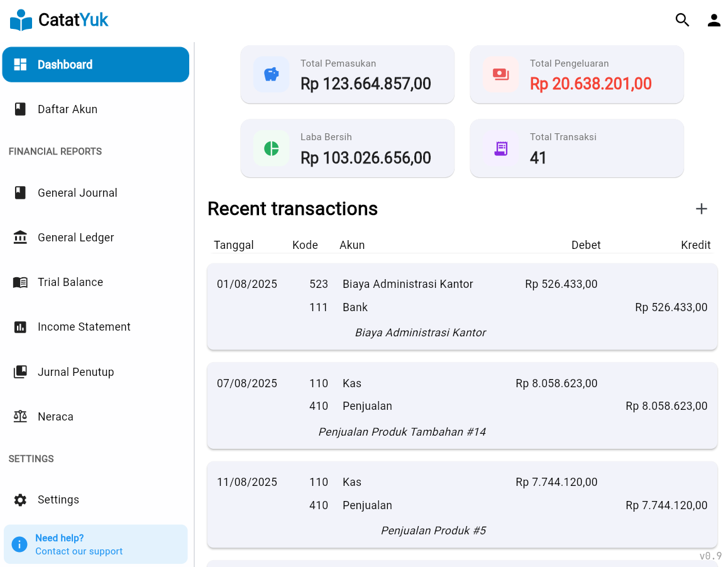Click the plus icon to add transaction

(x=701, y=209)
